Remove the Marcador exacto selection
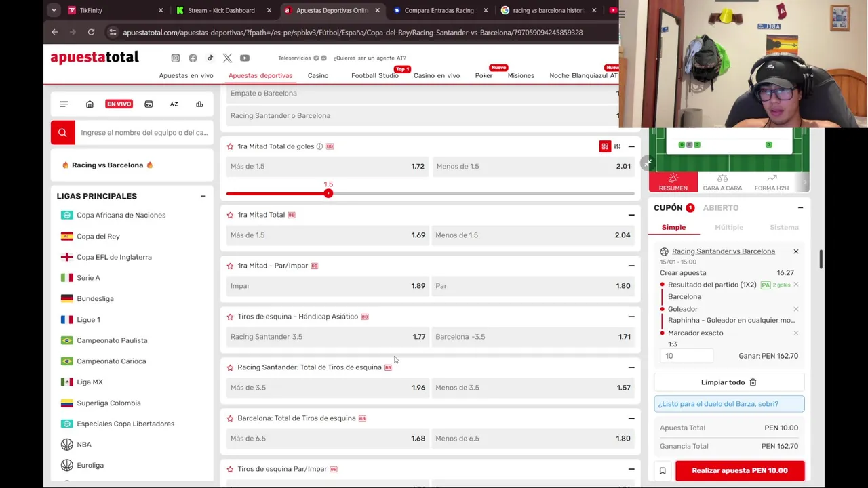The height and width of the screenshot is (488, 868). click(796, 333)
